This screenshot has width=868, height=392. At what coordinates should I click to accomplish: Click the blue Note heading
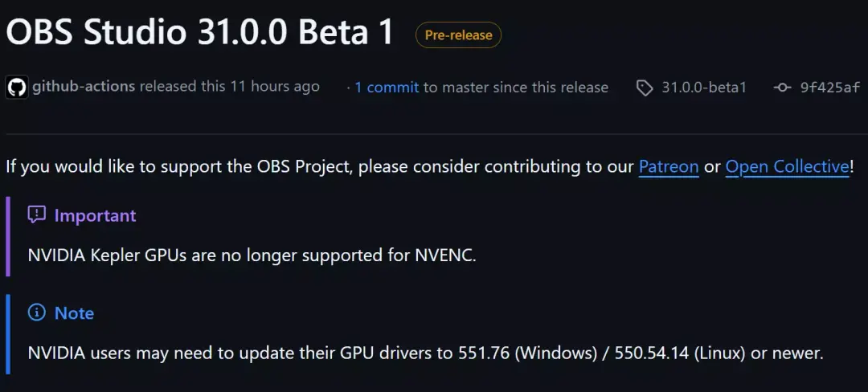(74, 313)
